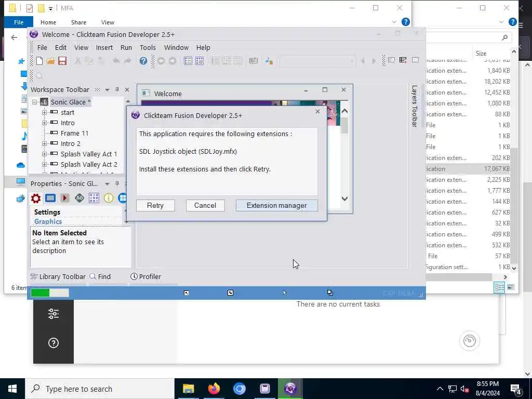532x399 pixels.
Task: Open the Storyboard Editor icon in toolbar
Action: click(x=188, y=61)
